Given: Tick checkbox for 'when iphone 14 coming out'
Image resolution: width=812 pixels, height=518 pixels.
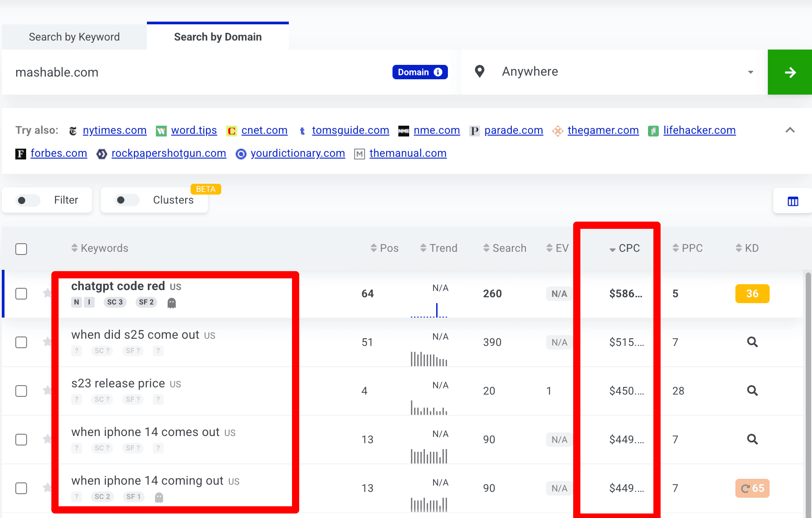Looking at the screenshot, I should (x=21, y=488).
